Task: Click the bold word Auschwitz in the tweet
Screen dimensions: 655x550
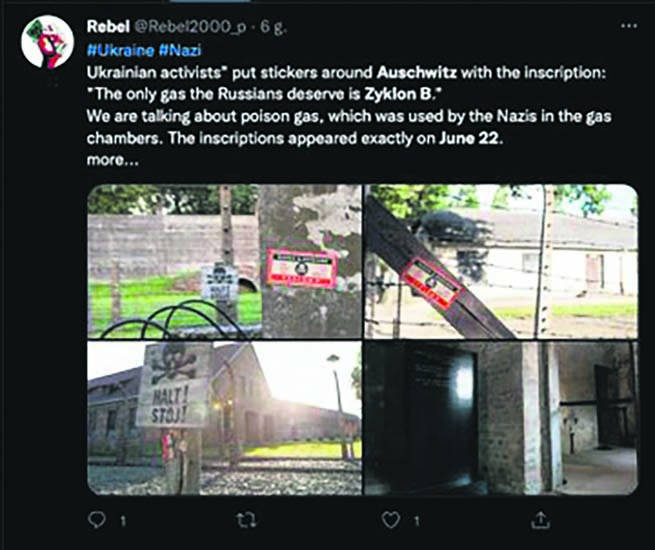Action: pos(416,73)
